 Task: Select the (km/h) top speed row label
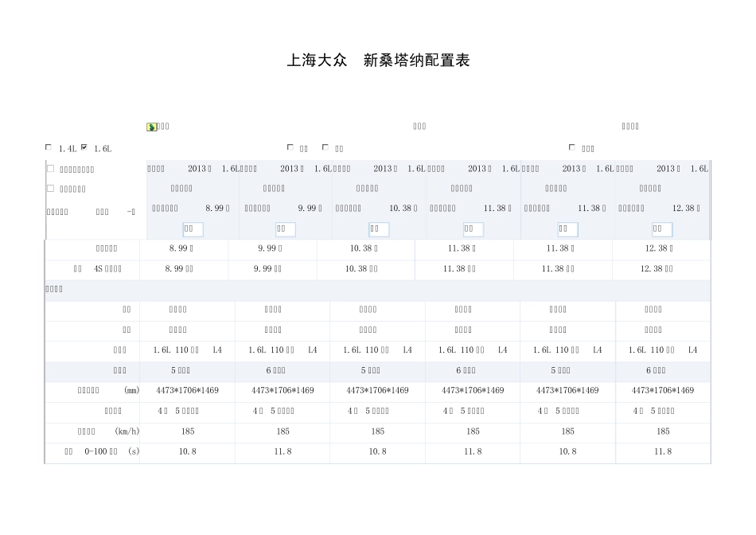pyautogui.click(x=108, y=432)
